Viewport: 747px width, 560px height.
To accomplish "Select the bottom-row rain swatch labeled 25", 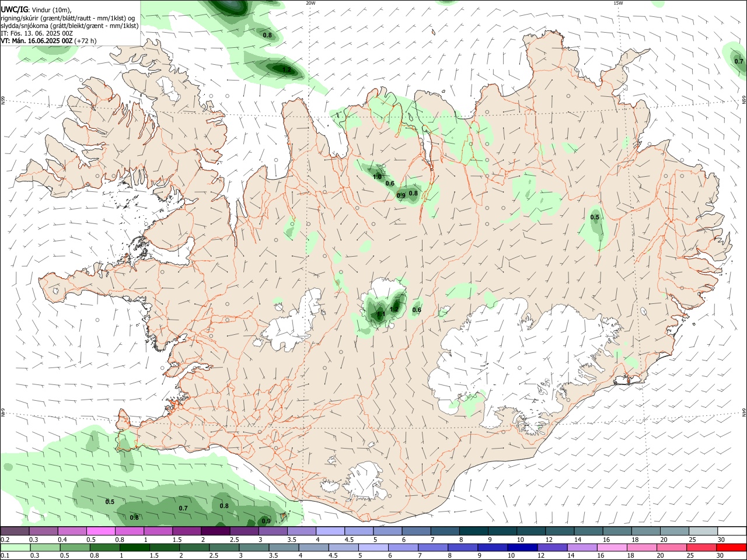I will 701,548.
